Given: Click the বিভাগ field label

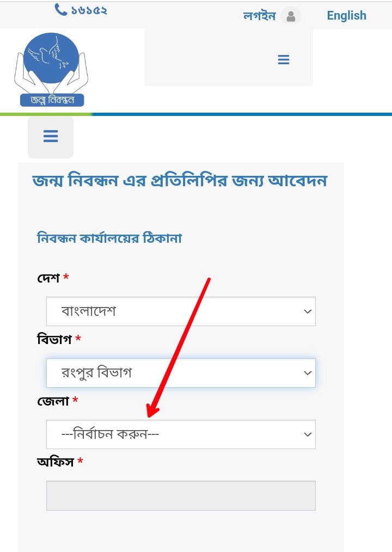Looking at the screenshot, I should (x=54, y=340).
